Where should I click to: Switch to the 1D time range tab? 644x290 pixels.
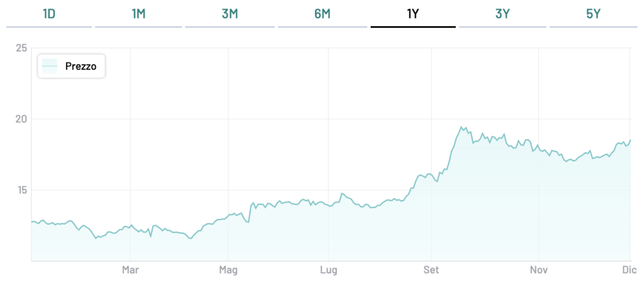[x=49, y=14]
